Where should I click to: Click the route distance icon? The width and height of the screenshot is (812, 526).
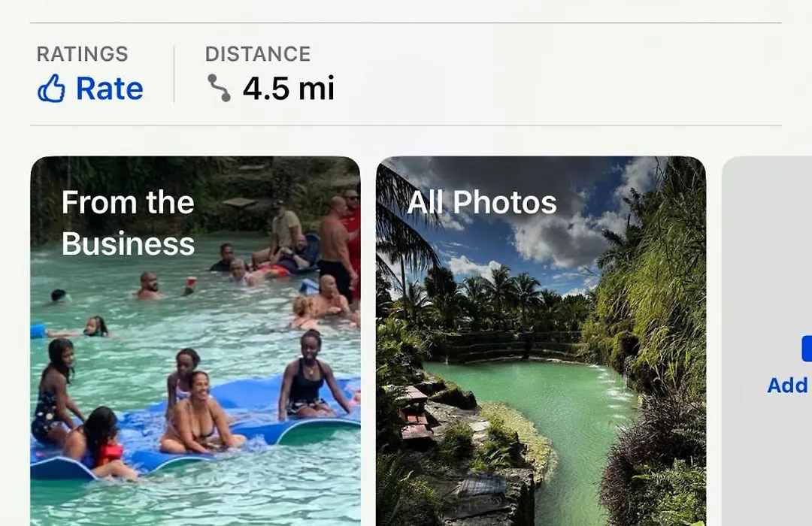point(219,87)
